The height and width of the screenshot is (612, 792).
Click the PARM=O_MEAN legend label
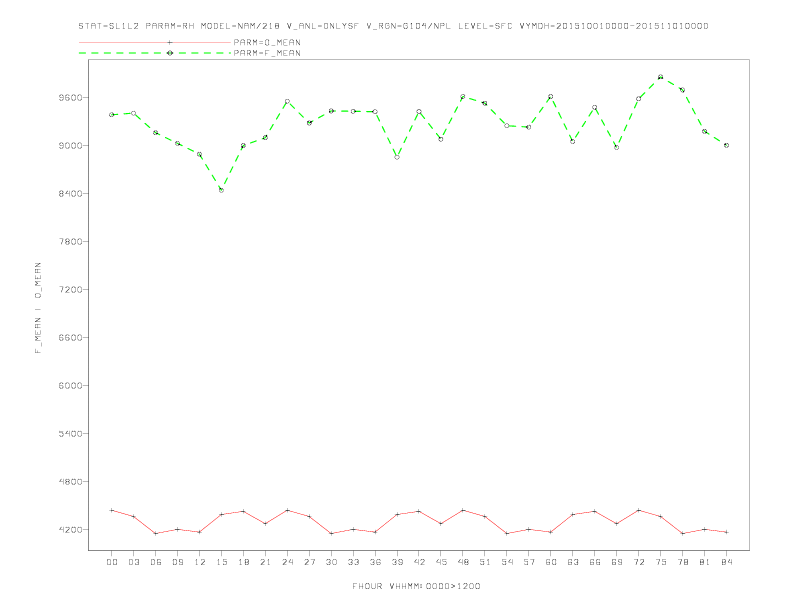click(x=267, y=42)
